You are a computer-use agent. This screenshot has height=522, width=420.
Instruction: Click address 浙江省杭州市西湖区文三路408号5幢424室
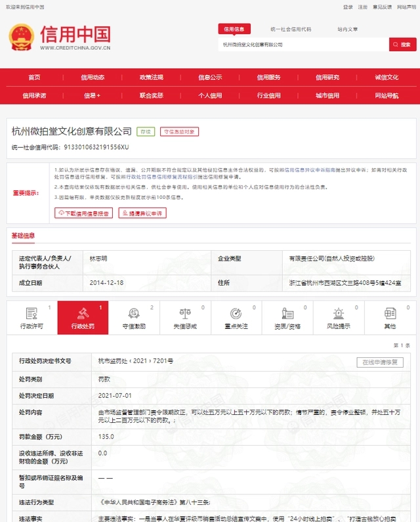pyautogui.click(x=345, y=283)
